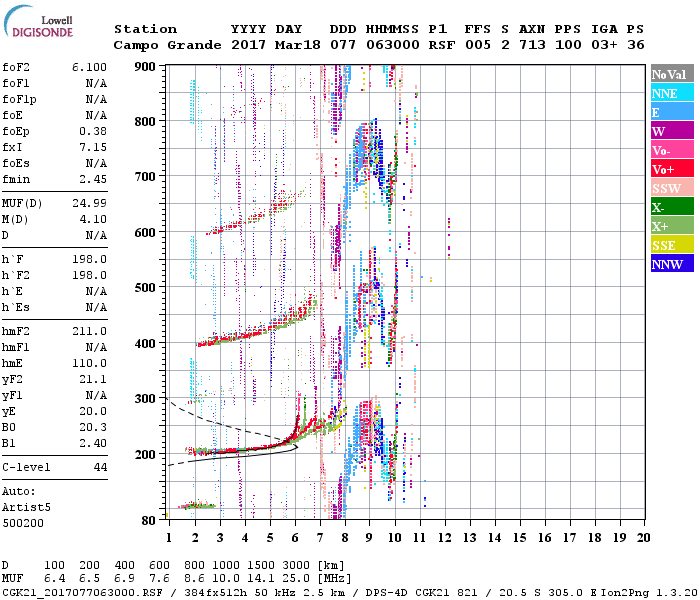Click the Campo Grande station name
This screenshot has height=600, width=700.
[x=167, y=45]
